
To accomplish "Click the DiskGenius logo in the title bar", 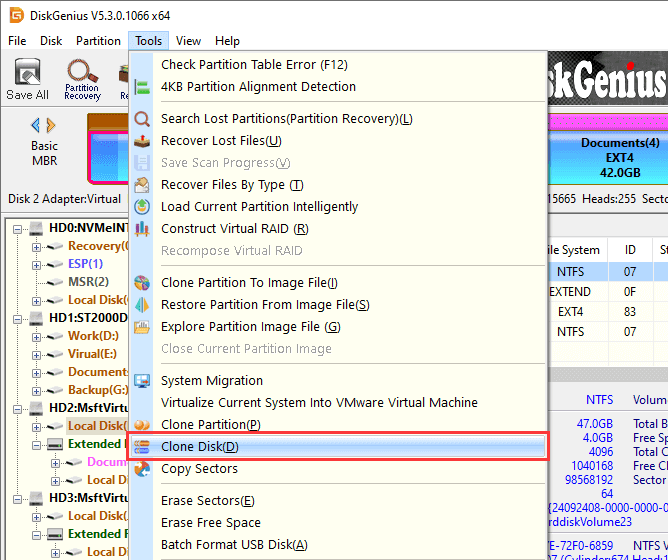I will [x=17, y=15].
